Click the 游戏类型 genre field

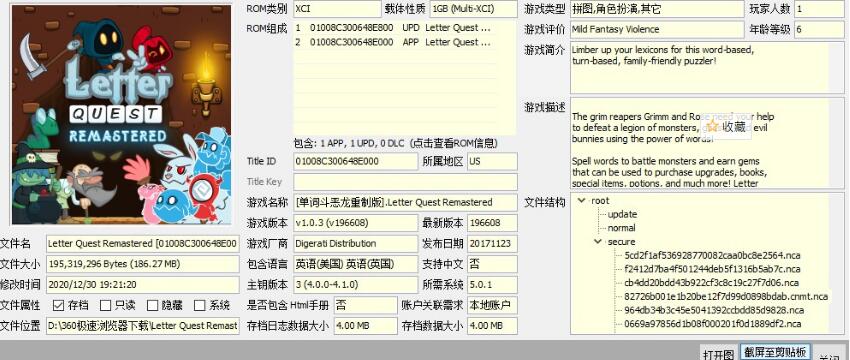point(657,9)
